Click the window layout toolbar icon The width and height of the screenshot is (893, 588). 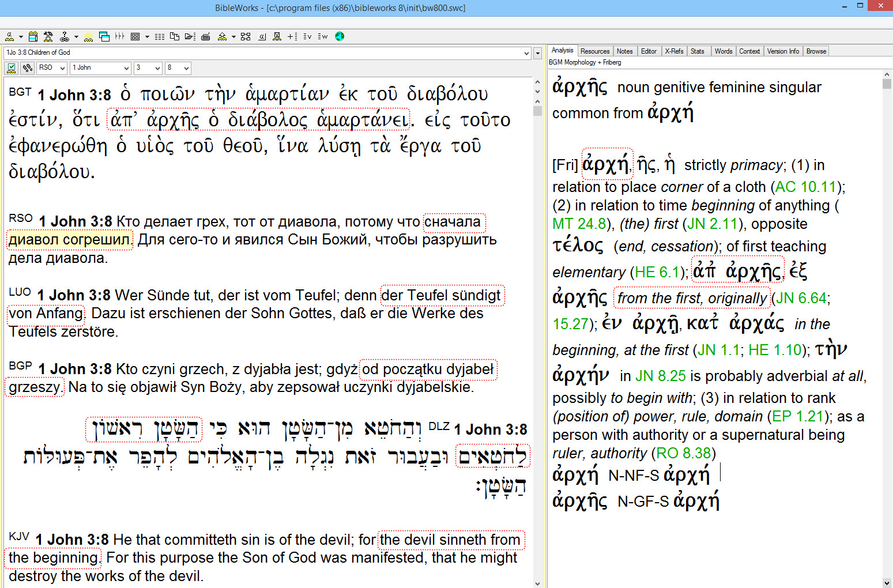point(33,37)
